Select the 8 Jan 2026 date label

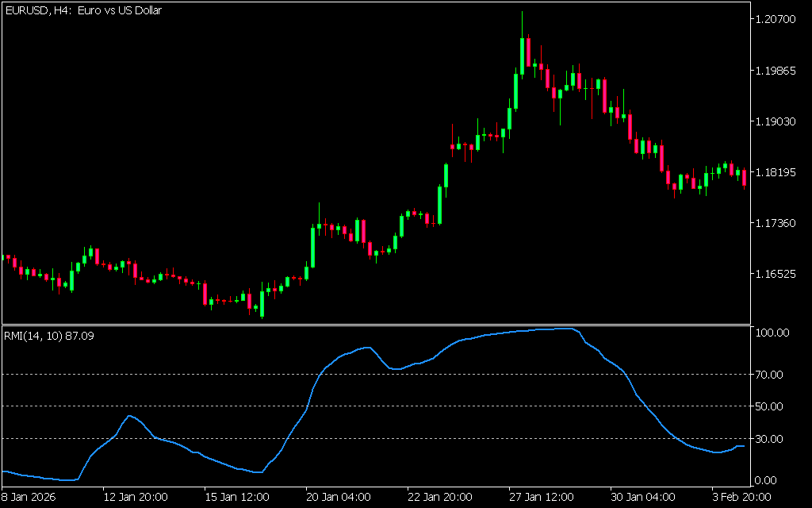(x=27, y=497)
